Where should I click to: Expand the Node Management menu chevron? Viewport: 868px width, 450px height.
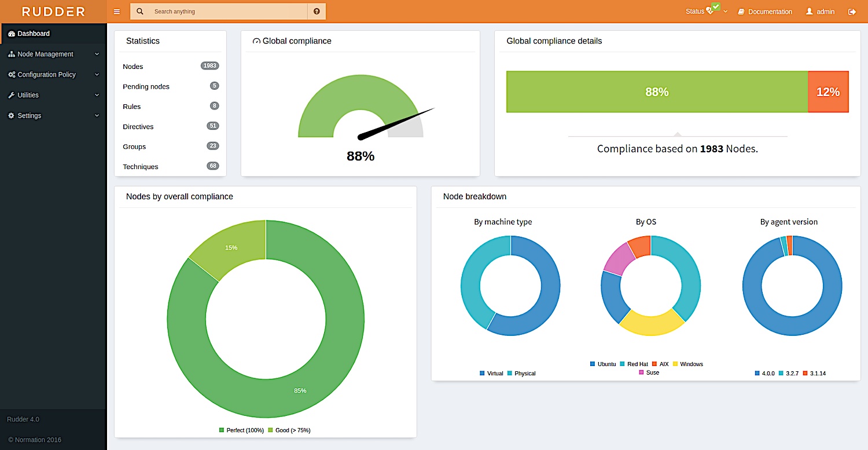97,54
